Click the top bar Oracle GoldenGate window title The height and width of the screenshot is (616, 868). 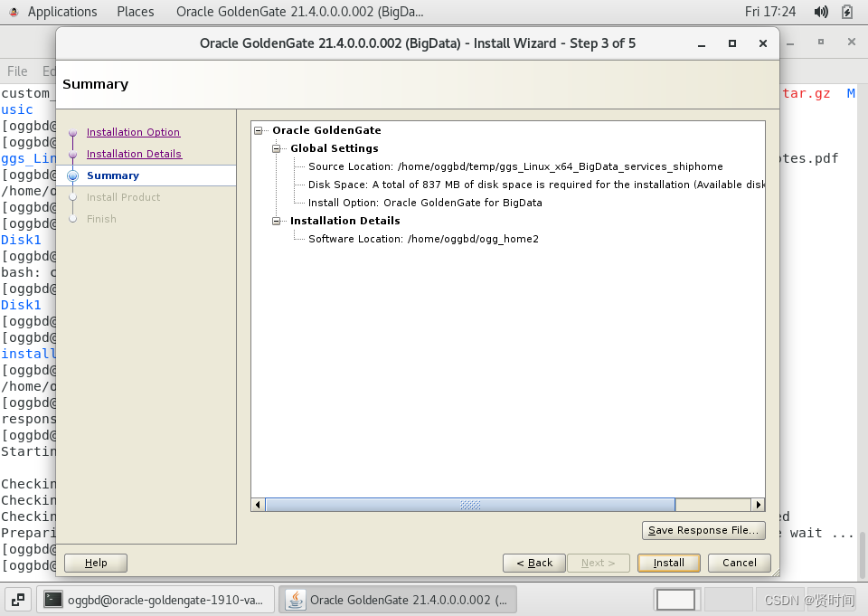[299, 12]
